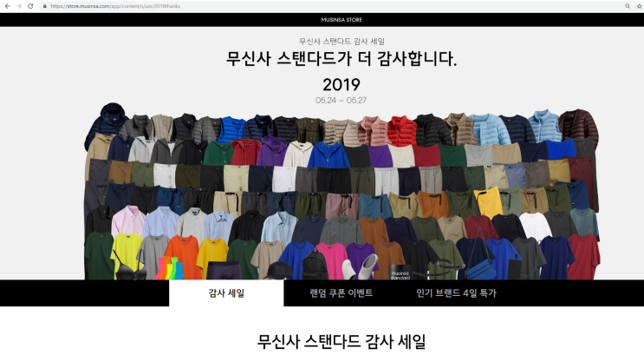This screenshot has height=355, width=644.
Task: Click the 2019 year text
Action: 342,85
